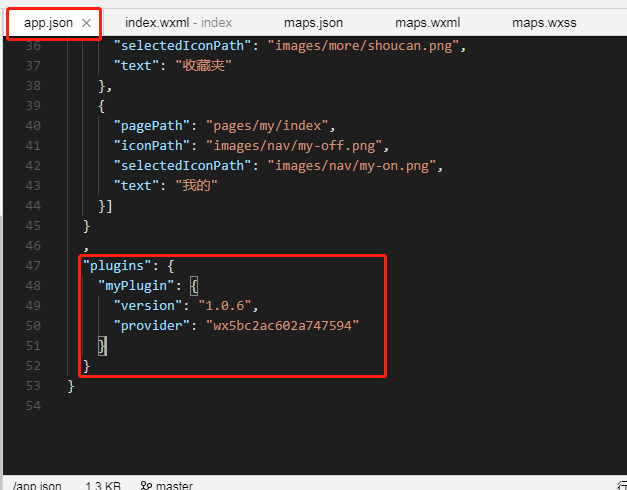Open the maps.wxss tab

(544, 23)
